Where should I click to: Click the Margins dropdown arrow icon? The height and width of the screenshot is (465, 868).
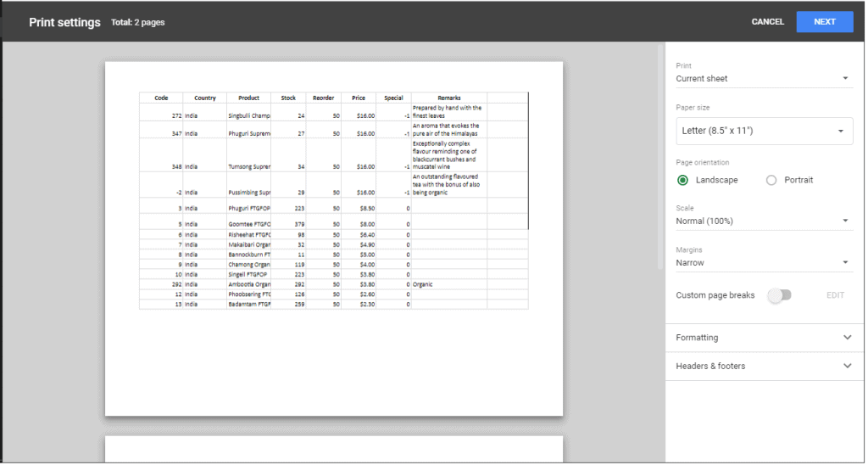(x=845, y=263)
